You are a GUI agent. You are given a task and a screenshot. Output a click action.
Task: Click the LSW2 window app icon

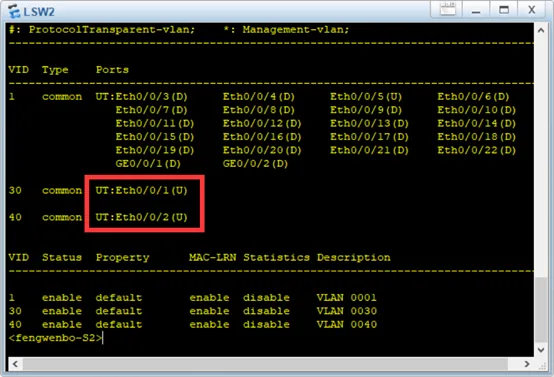[14, 11]
